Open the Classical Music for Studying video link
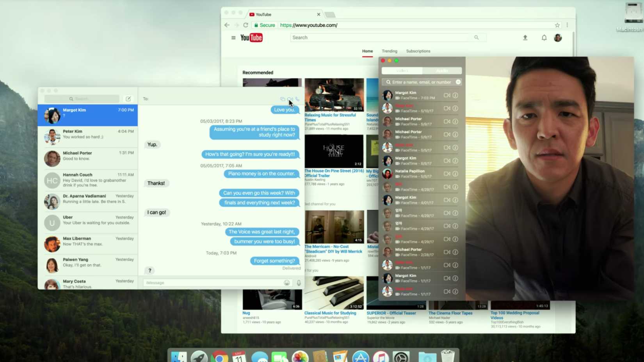The width and height of the screenshot is (644, 362). (x=330, y=313)
